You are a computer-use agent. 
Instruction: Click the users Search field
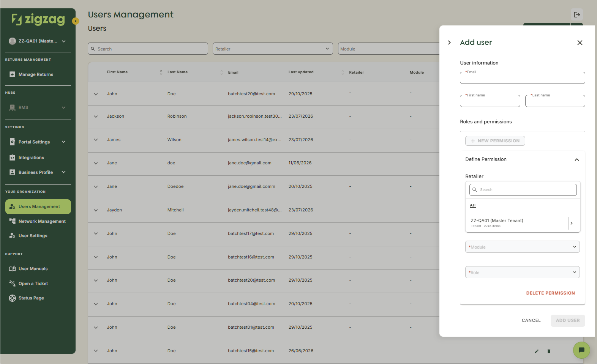[x=148, y=49]
